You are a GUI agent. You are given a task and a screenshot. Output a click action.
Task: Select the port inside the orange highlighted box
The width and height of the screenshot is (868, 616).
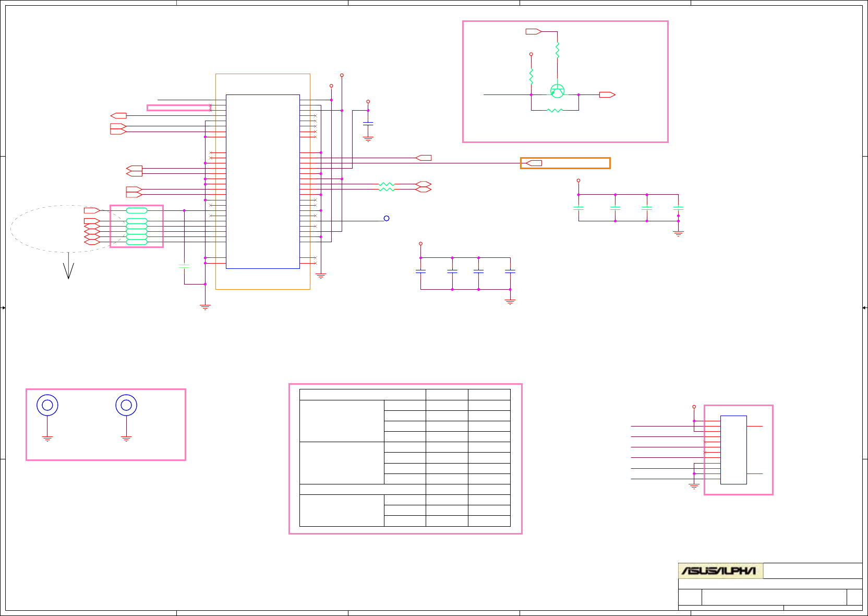coord(533,163)
